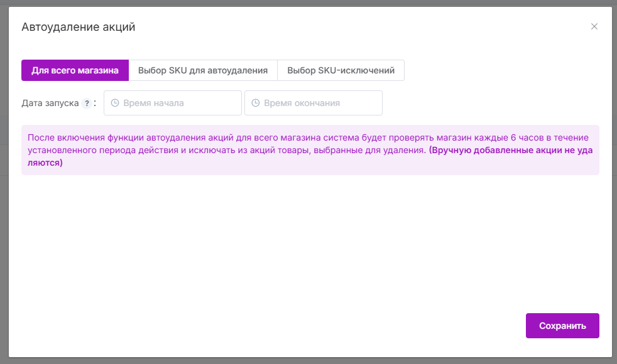
Task: Click the Дата запуска label
Action: pos(50,103)
